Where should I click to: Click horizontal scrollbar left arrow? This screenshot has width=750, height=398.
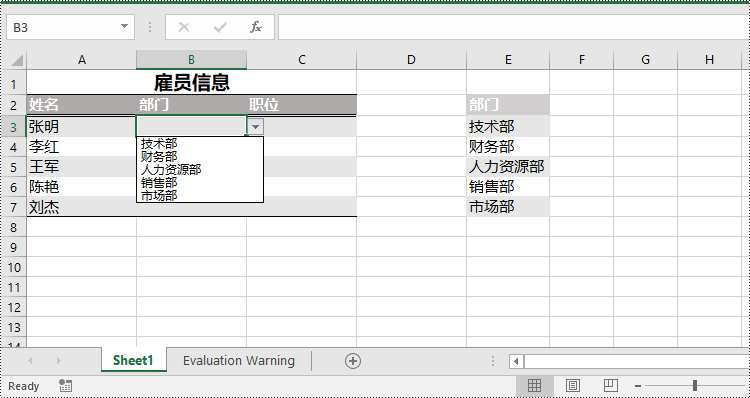pos(516,362)
